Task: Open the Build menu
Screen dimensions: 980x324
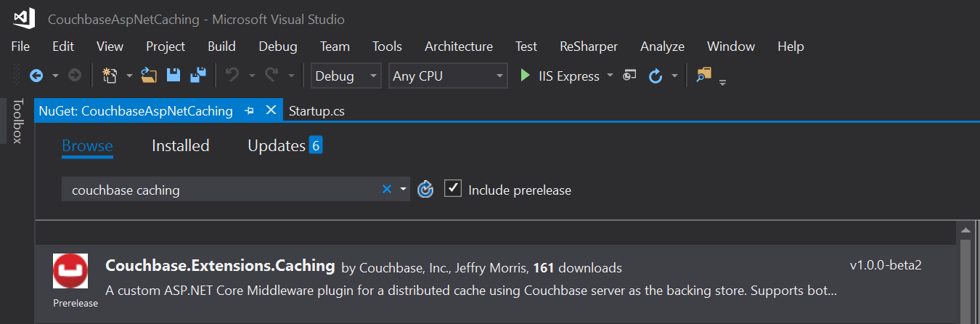Action: point(221,46)
